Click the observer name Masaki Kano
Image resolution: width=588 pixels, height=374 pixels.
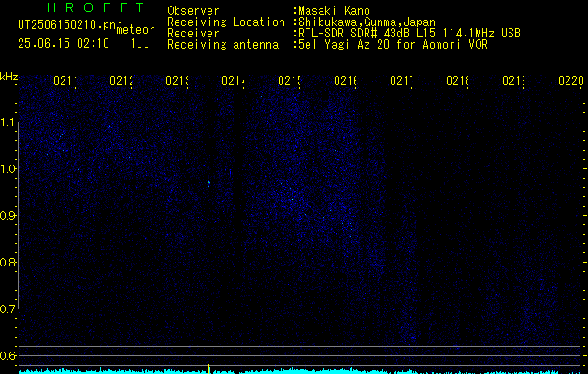(334, 11)
